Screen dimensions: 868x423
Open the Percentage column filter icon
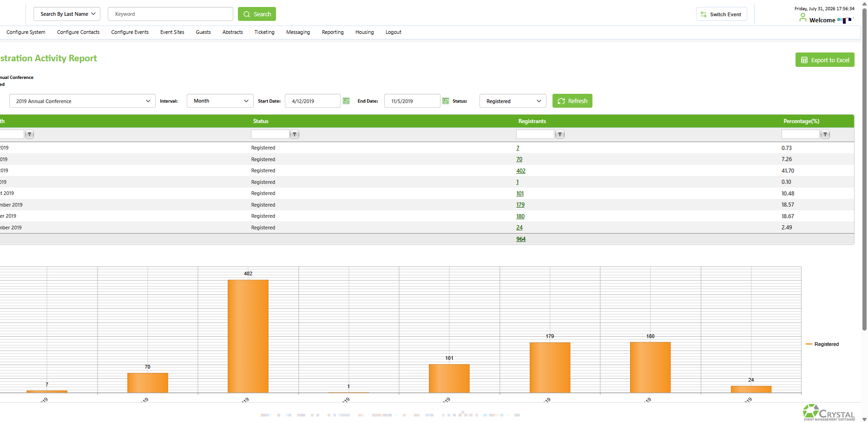[825, 135]
